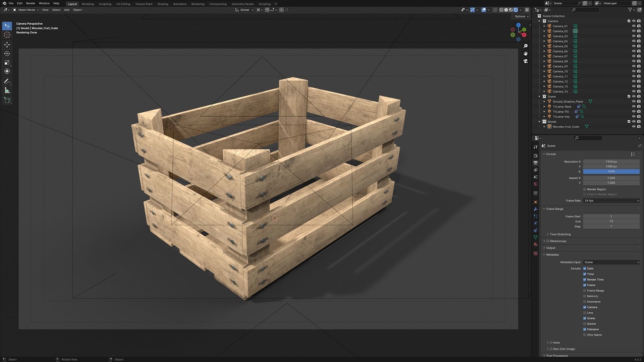Enable the Lens metadata checkbox

tap(585, 313)
